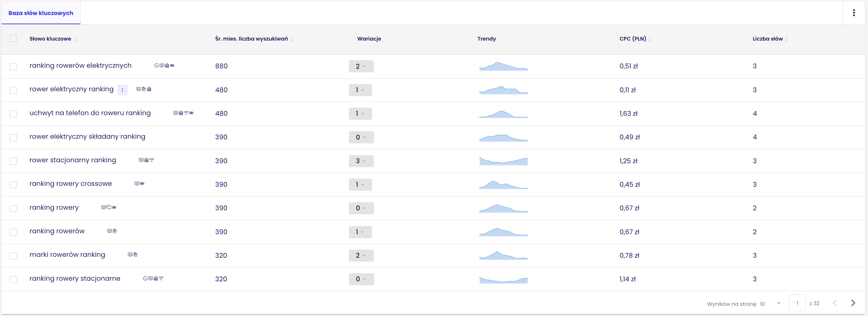The height and width of the screenshot is (316, 868).
Task: Click Google icon in 'ranking rowerów elektrycznych' row
Action: click(156, 65)
